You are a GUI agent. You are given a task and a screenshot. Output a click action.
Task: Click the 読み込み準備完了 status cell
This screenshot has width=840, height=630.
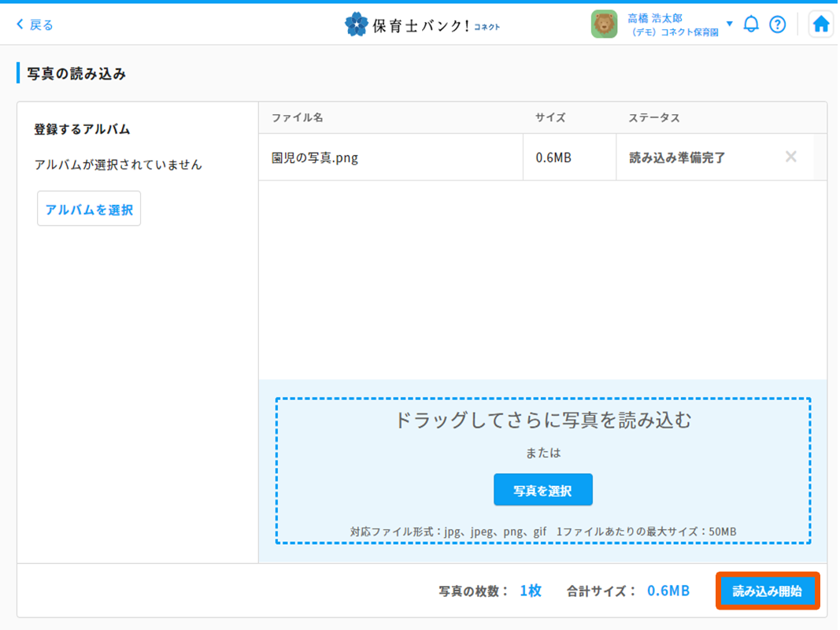(677, 157)
